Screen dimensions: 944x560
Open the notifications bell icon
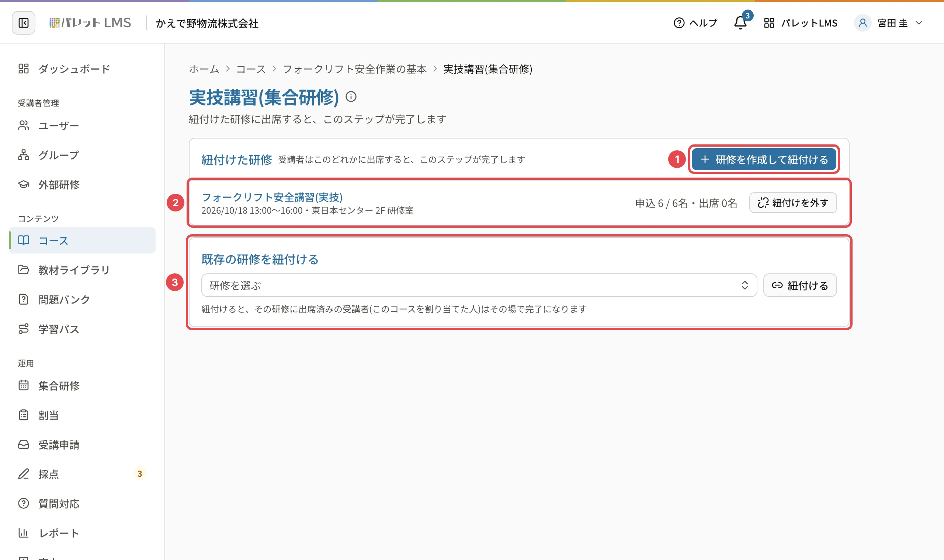(740, 23)
